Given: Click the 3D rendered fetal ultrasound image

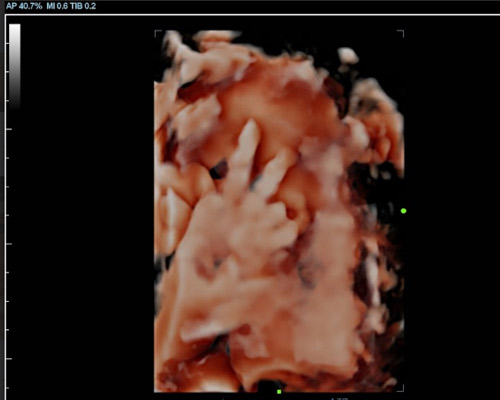Looking at the screenshot, I should (x=279, y=211).
